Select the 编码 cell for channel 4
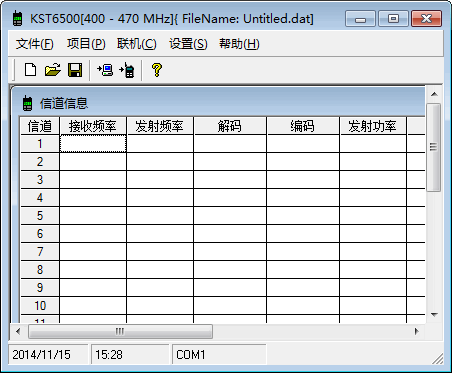 coord(303,198)
